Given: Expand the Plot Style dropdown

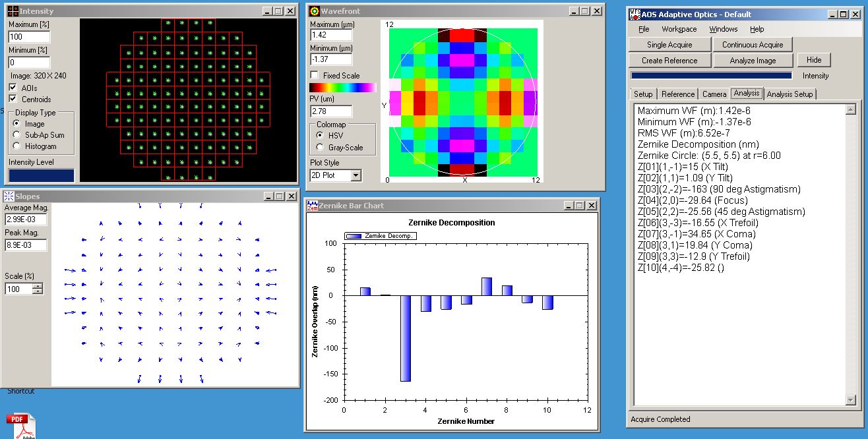Looking at the screenshot, I should click(356, 175).
